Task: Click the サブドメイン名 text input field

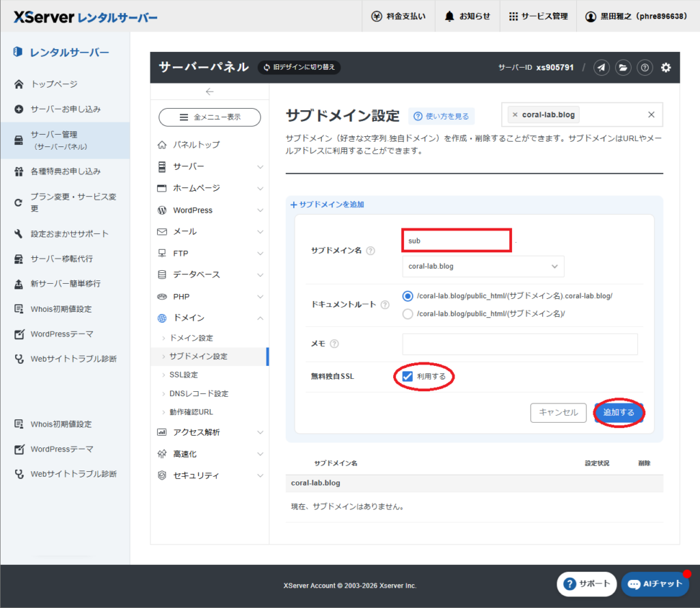Action: click(456, 241)
